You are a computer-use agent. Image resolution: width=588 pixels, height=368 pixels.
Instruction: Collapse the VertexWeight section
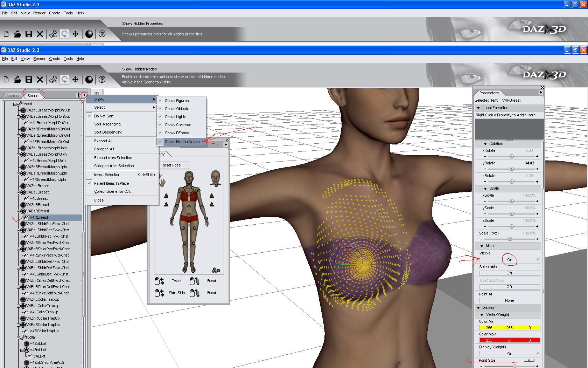pyautogui.click(x=482, y=315)
